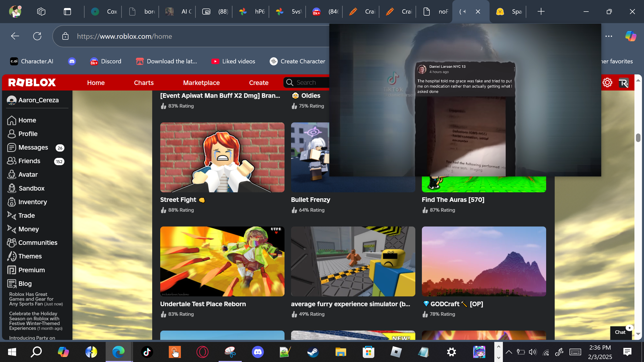Open the Windows Start menu

coord(12,352)
